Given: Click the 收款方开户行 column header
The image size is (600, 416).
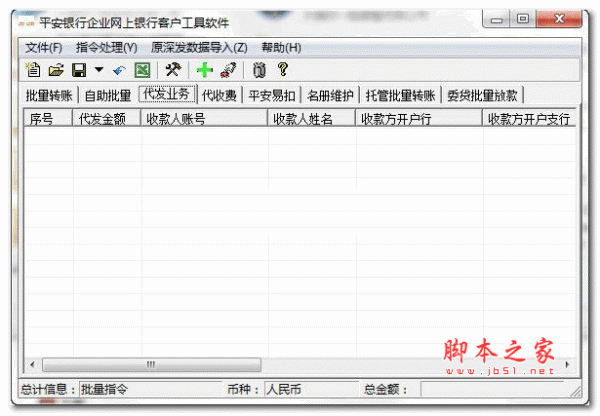Looking at the screenshot, I should pyautogui.click(x=419, y=119).
